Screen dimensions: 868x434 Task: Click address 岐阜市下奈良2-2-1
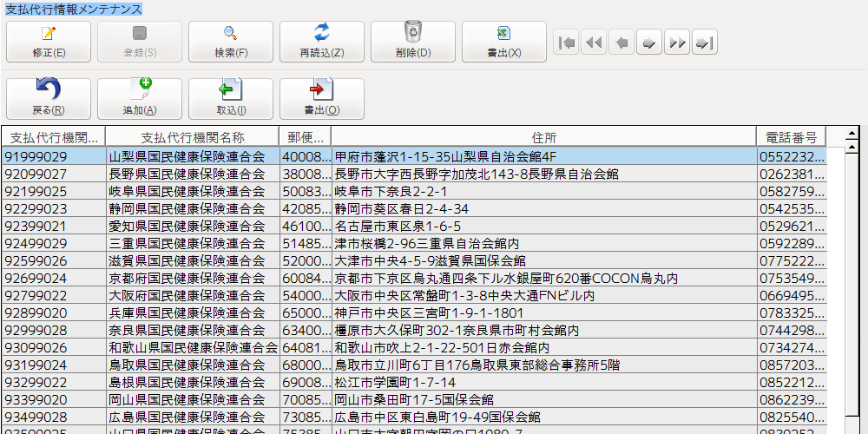pyautogui.click(x=543, y=192)
